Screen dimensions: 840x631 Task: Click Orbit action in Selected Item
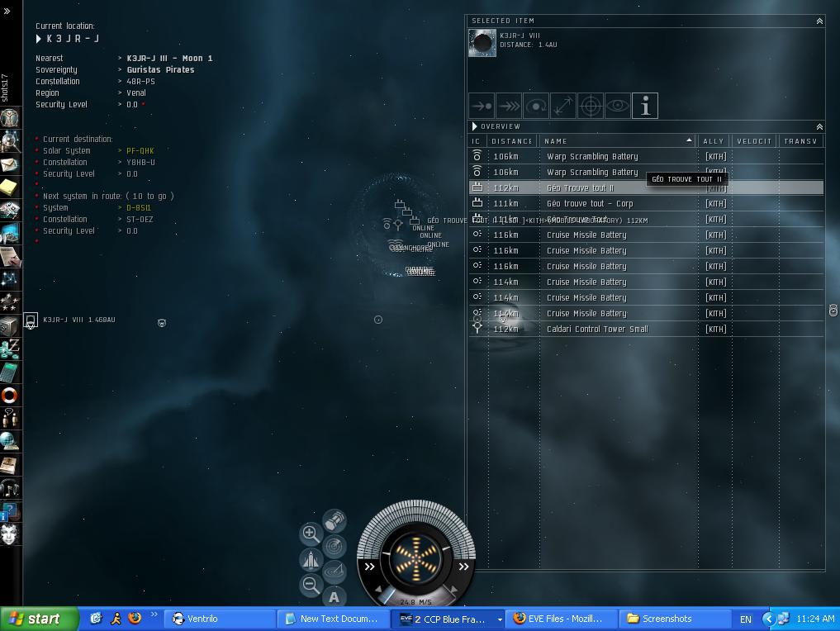pyautogui.click(x=536, y=106)
